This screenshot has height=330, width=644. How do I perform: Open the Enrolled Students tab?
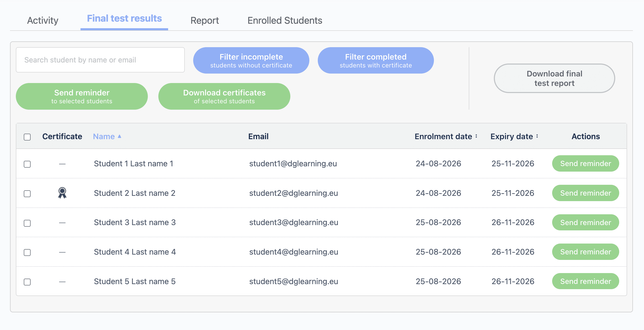point(285,20)
